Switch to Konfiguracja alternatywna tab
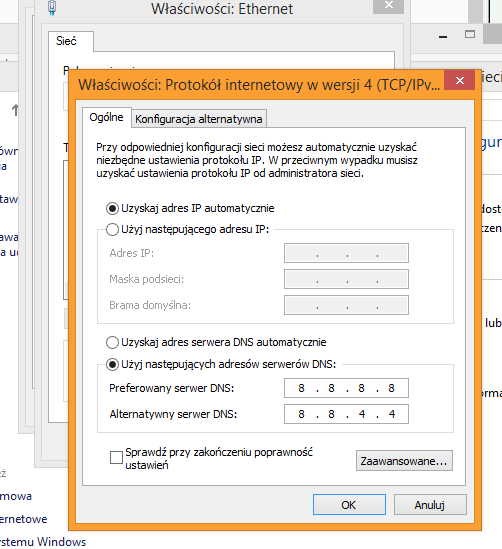Screen dimensions: 502x549 pyautogui.click(x=199, y=119)
